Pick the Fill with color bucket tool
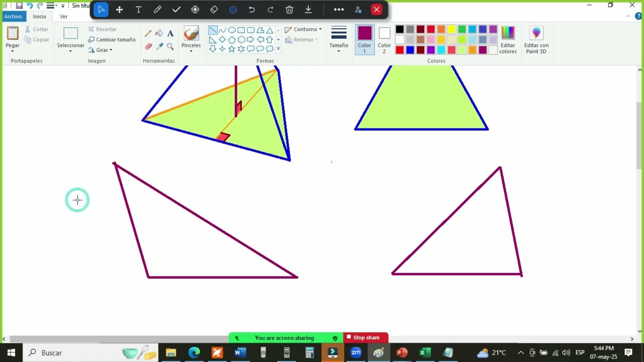 [x=159, y=34]
